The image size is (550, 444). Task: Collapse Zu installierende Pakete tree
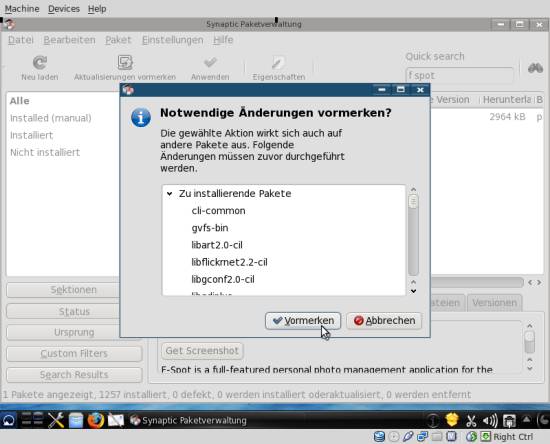pos(170,194)
